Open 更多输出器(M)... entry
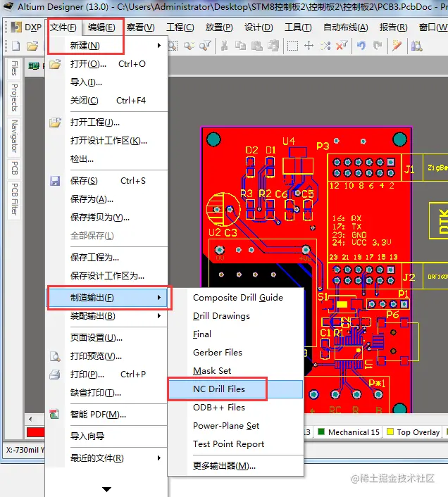This screenshot has height=497, width=448. (x=235, y=465)
